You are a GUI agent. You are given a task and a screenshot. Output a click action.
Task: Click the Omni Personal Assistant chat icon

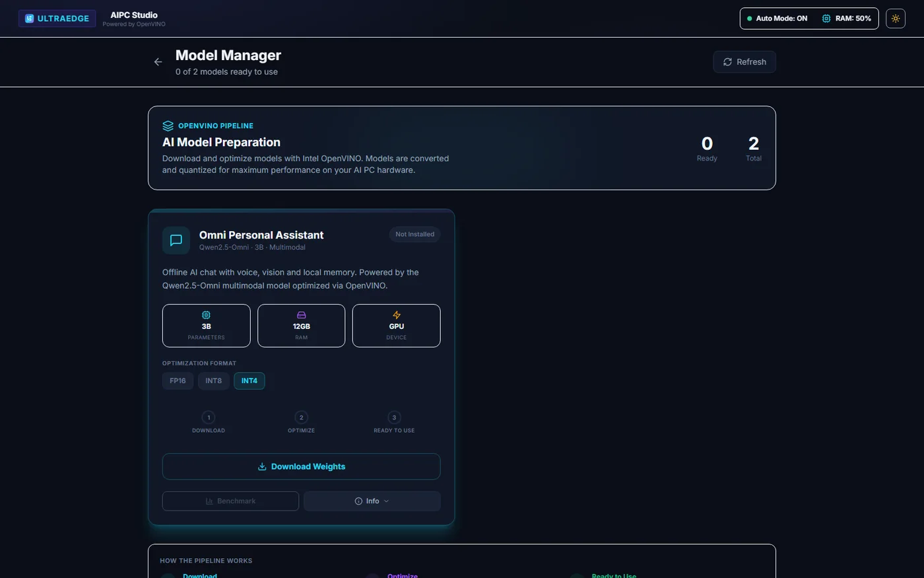click(x=176, y=240)
